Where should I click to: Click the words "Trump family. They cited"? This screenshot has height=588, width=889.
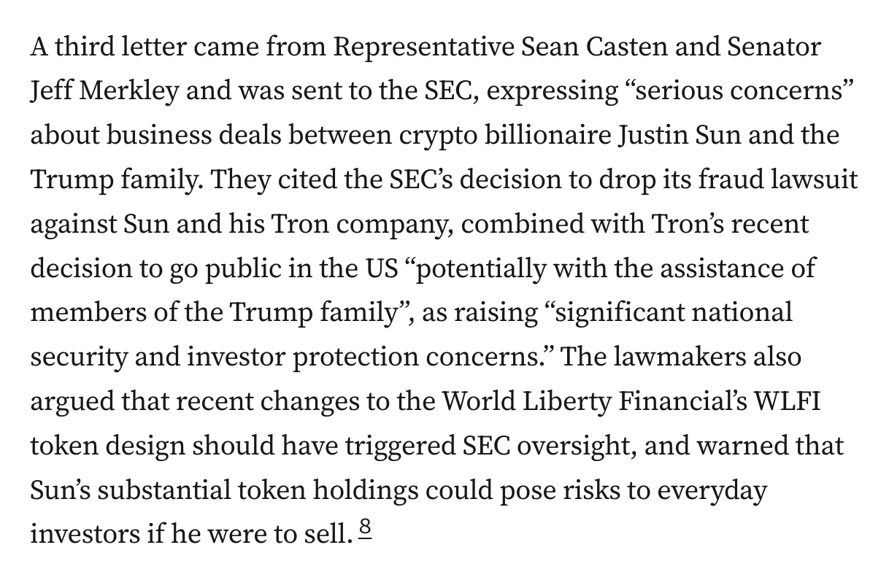pos(169,181)
